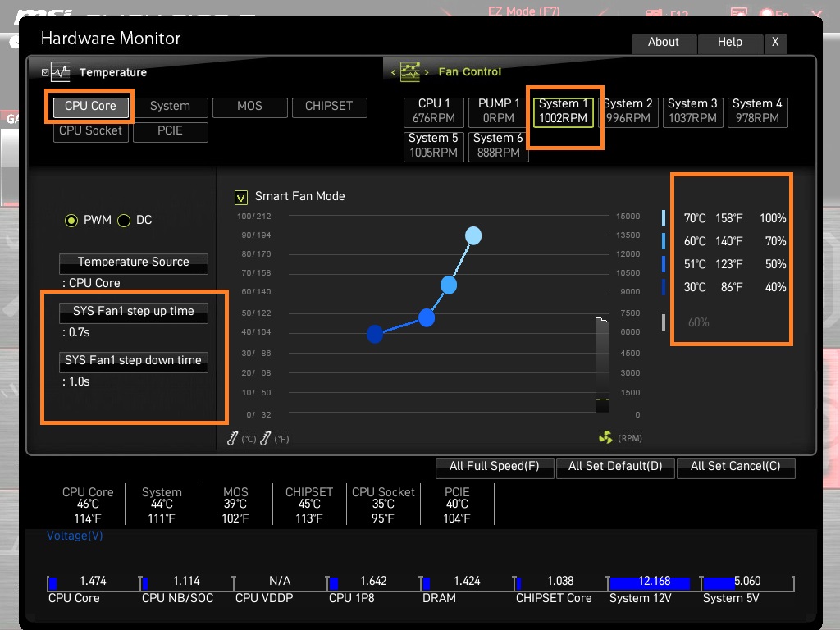The image size is (840, 630).
Task: Click light blue marker beside 70°C row
Action: point(664,218)
